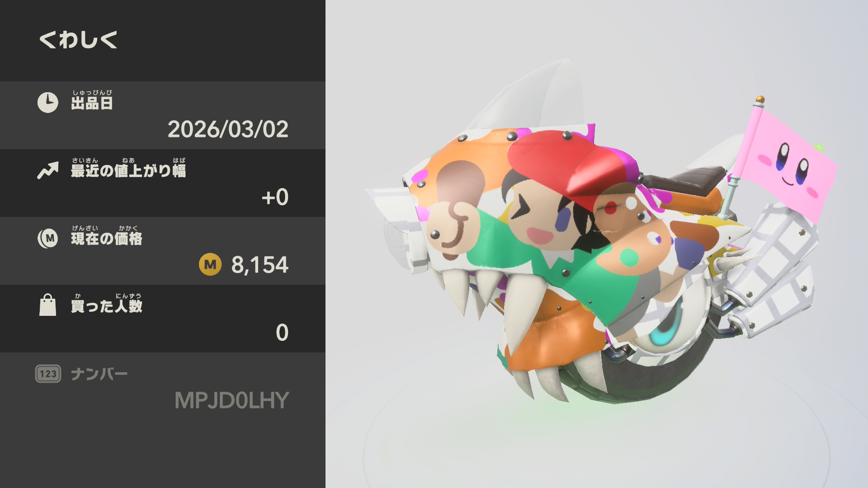The image size is (868, 488).
Task: Click the date 2026/03/02
Action: pos(228,129)
